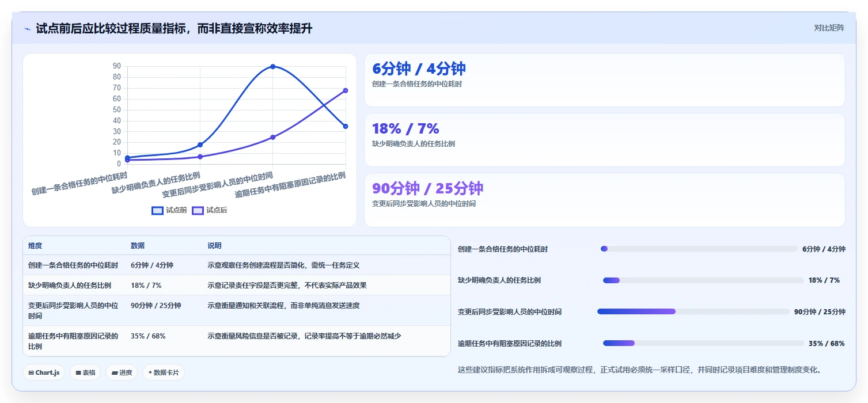Open the 18% / 7% stat card

[605, 140]
